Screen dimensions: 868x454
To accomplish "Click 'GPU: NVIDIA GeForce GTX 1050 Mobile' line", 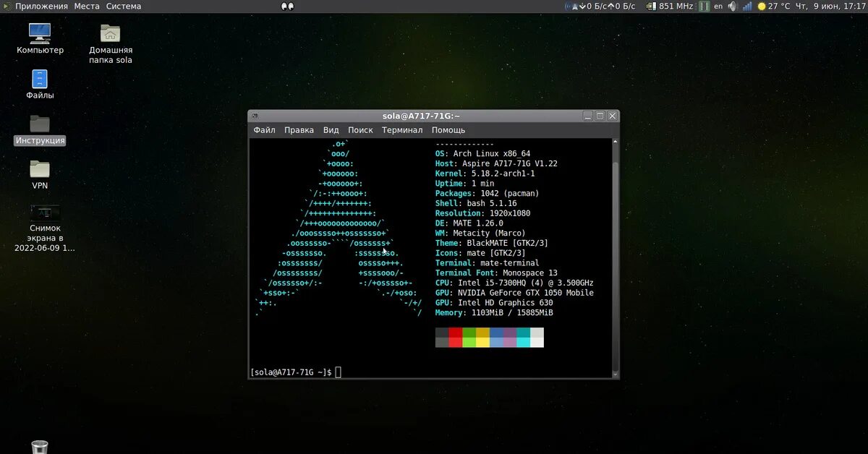I will tap(514, 293).
